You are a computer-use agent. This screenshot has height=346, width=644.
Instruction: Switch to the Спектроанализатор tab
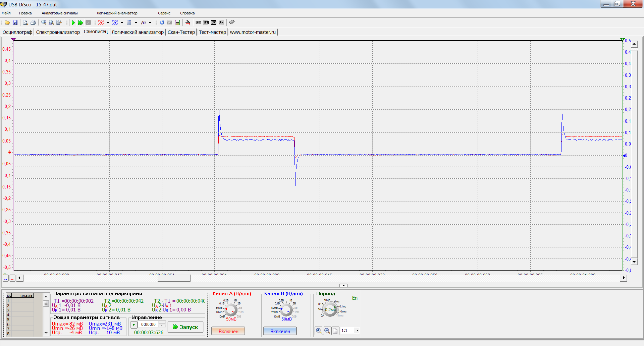(58, 32)
